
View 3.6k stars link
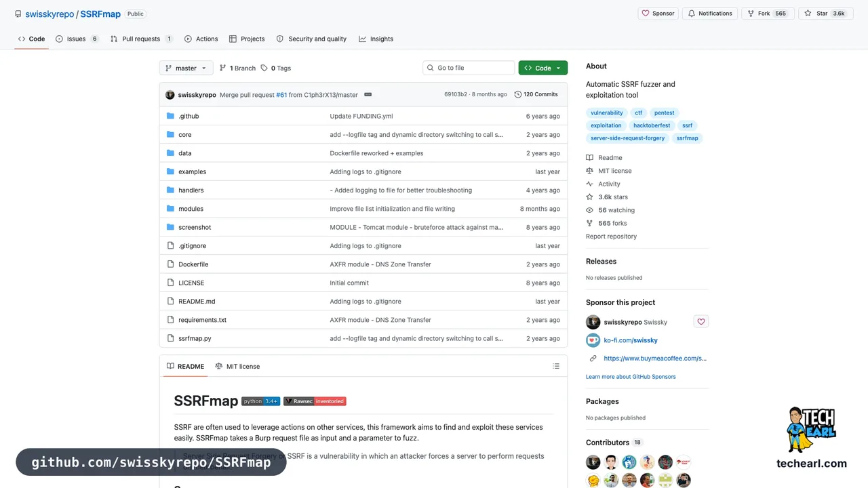607,197
